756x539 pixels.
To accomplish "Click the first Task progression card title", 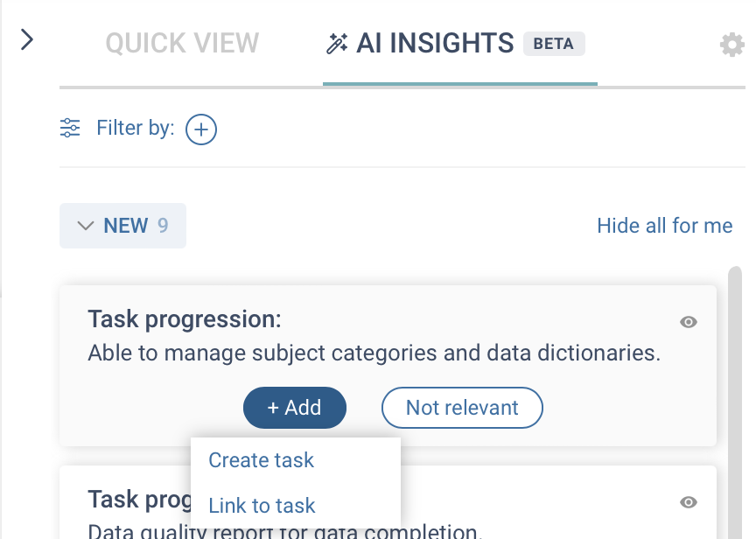I will (x=185, y=319).
